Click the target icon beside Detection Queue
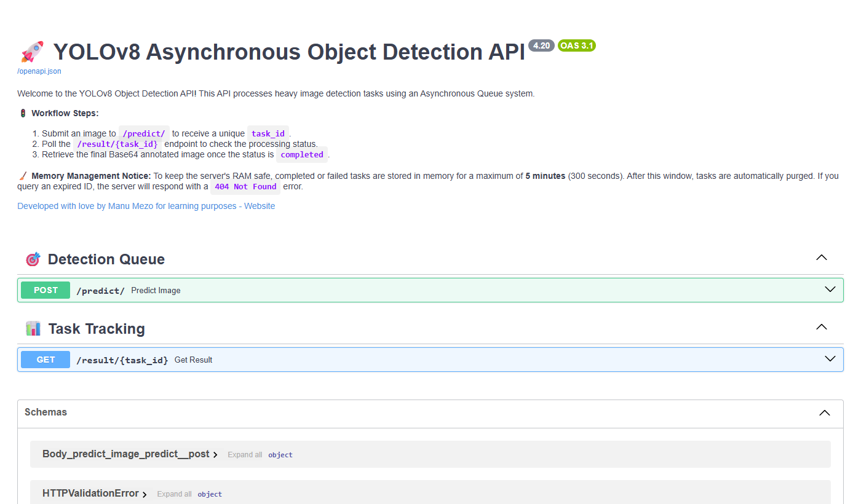The height and width of the screenshot is (504, 861). [33, 259]
